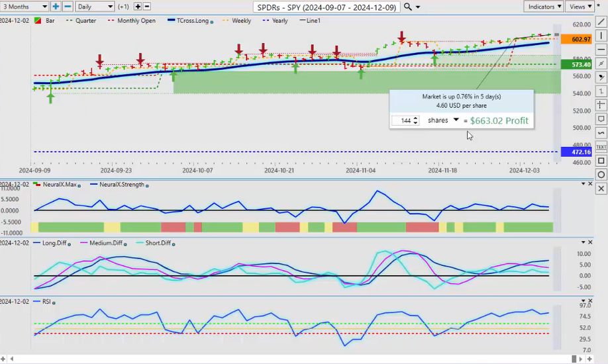
Task: Click the add panel plus icon at bottom-left
Action: coord(3,359)
